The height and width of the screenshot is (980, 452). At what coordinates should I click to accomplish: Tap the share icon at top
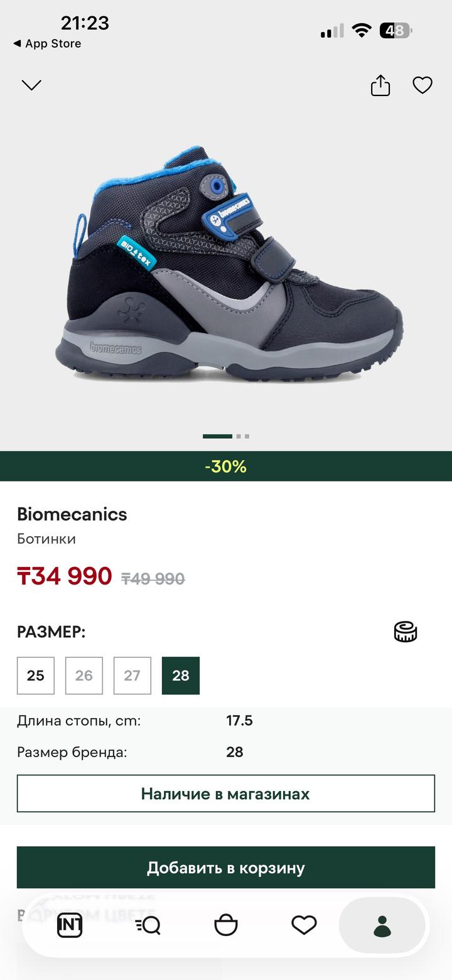[380, 85]
